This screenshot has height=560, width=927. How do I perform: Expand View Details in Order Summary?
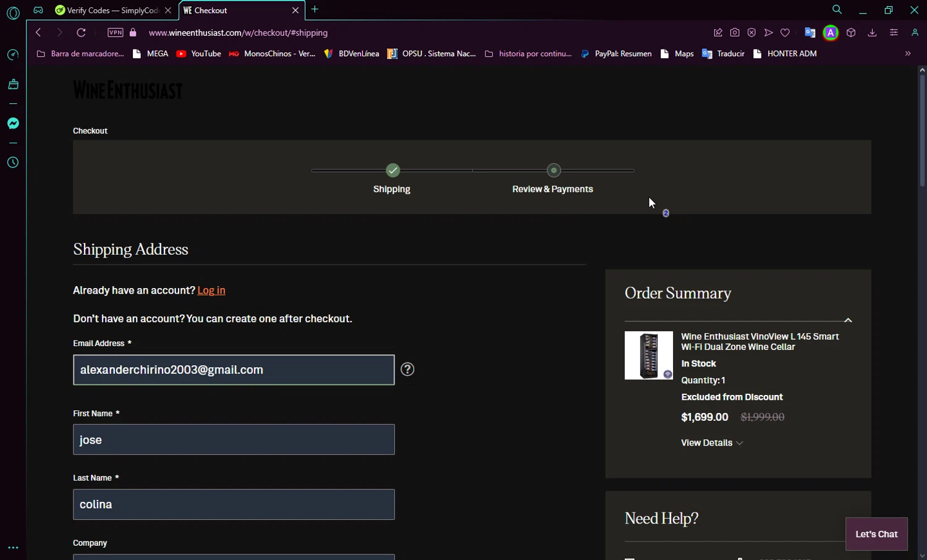(712, 443)
